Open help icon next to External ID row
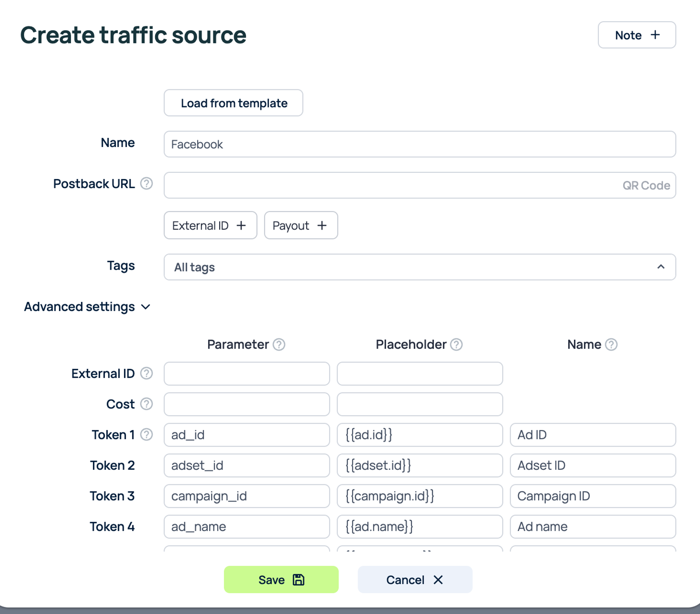Viewport: 700px width, 614px height. [x=147, y=373]
